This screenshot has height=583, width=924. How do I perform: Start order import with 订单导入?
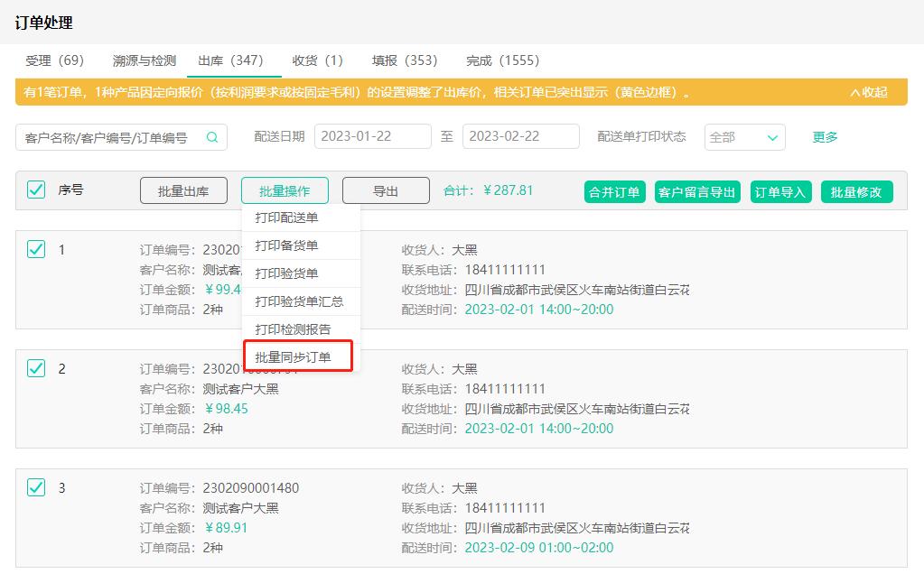click(x=780, y=191)
